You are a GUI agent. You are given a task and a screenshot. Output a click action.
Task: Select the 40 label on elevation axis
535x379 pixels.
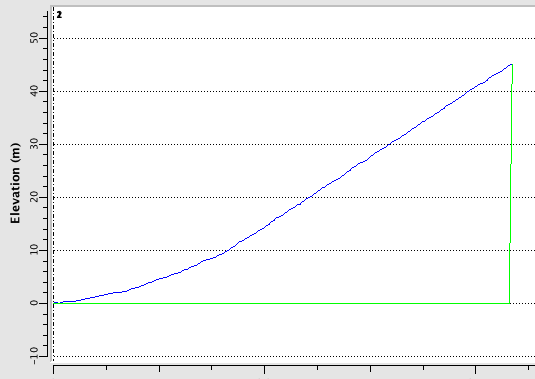(x=34, y=91)
